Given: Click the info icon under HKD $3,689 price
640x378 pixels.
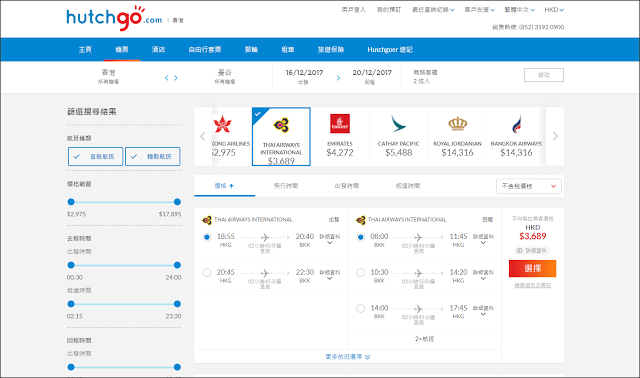Looking at the screenshot, I should click(x=519, y=251).
